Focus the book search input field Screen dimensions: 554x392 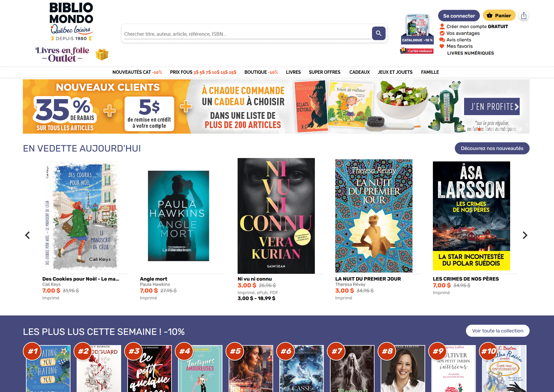[247, 34]
